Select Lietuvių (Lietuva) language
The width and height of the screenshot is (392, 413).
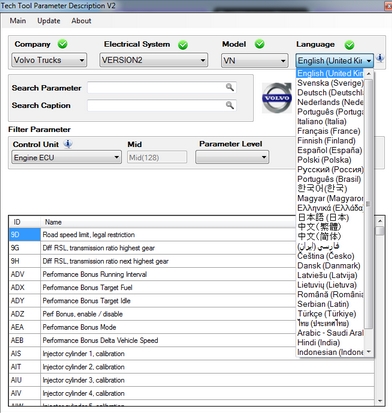(x=330, y=285)
